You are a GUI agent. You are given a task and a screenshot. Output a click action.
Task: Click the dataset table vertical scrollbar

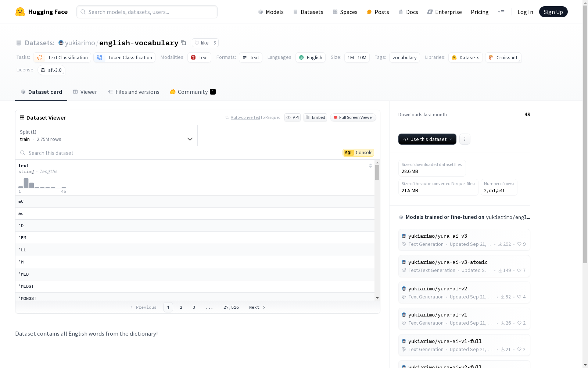pos(377,173)
